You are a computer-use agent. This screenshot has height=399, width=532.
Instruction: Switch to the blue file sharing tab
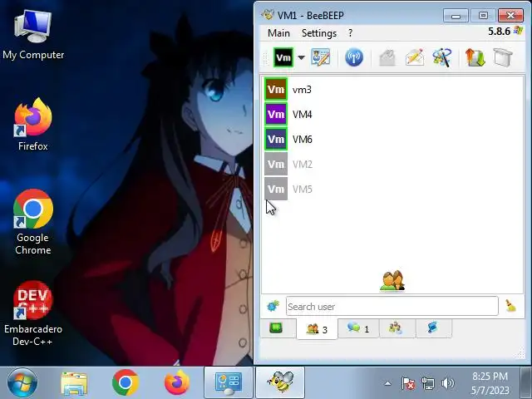point(433,328)
